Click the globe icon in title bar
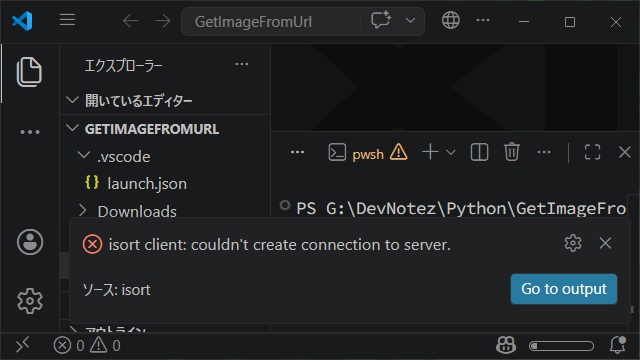 451,20
